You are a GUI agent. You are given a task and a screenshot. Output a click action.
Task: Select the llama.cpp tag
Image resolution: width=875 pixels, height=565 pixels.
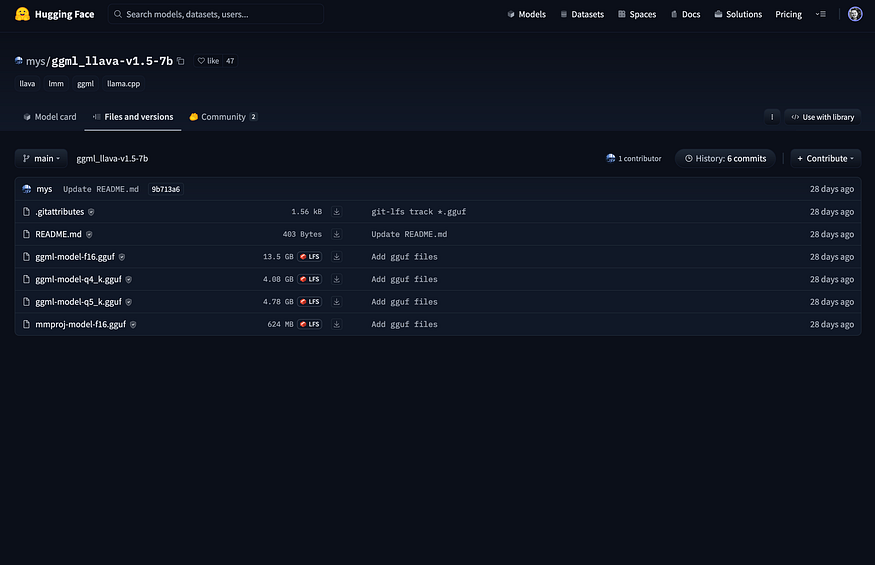click(x=123, y=84)
